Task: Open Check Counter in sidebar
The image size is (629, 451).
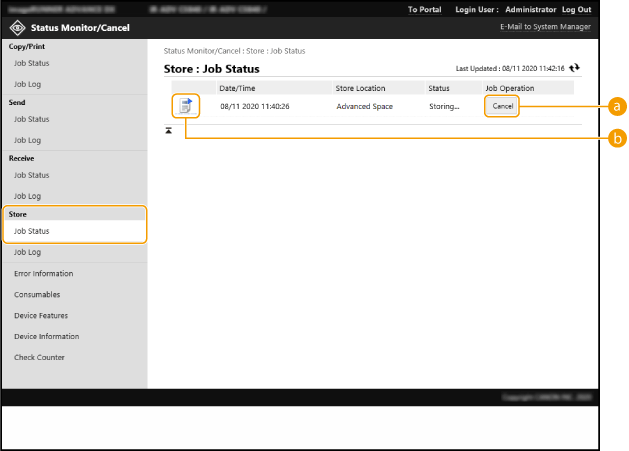Action: coord(39,357)
